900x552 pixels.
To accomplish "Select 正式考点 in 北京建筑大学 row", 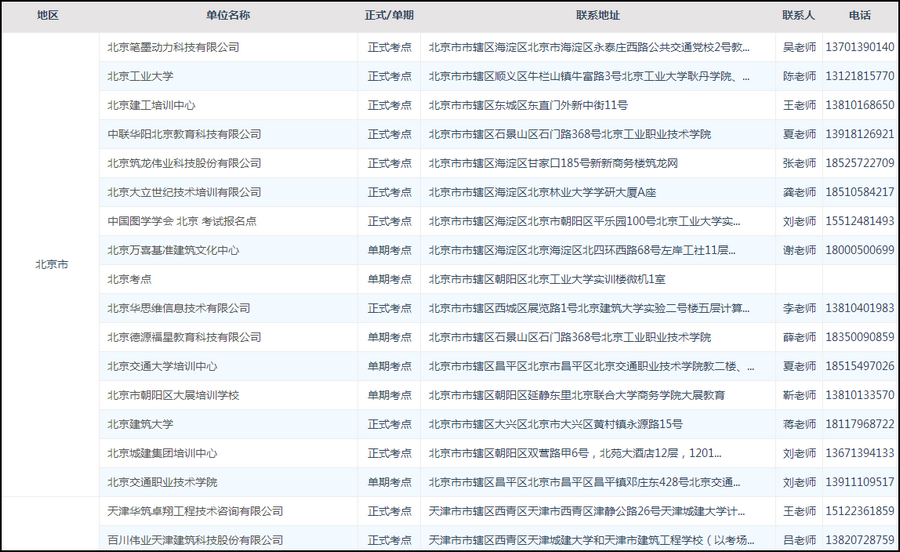I will coord(390,424).
